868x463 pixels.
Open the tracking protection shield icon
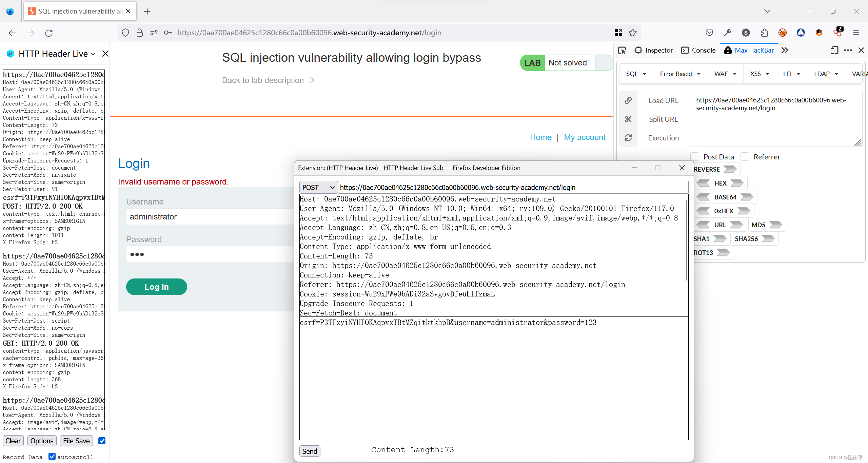pyautogui.click(x=125, y=33)
